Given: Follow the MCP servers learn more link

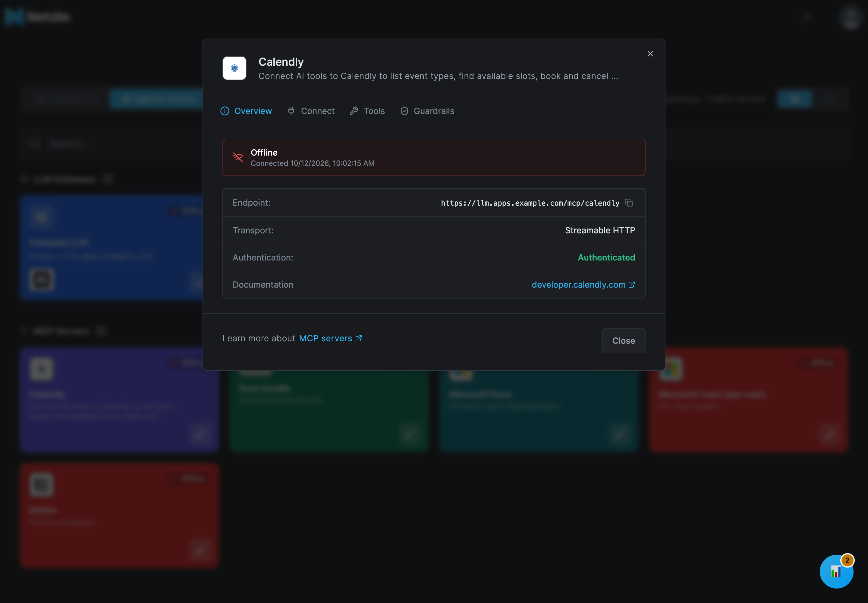Looking at the screenshot, I should 331,339.
